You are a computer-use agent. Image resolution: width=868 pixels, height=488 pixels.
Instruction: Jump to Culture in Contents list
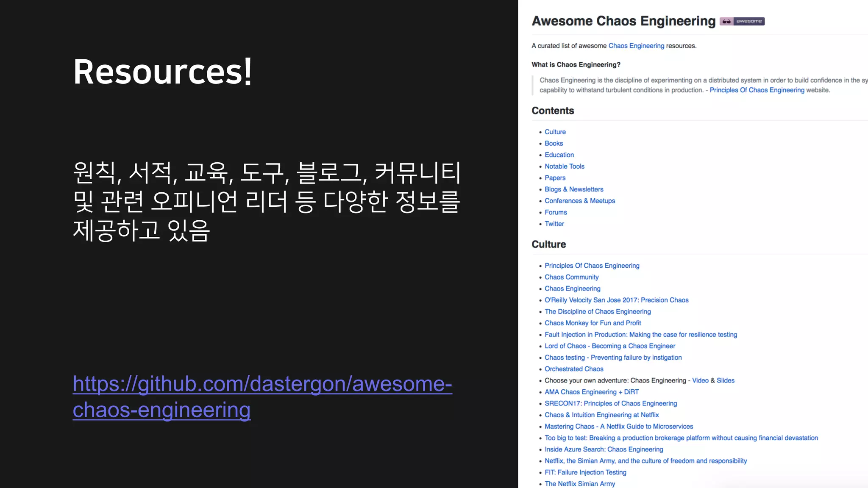point(555,132)
